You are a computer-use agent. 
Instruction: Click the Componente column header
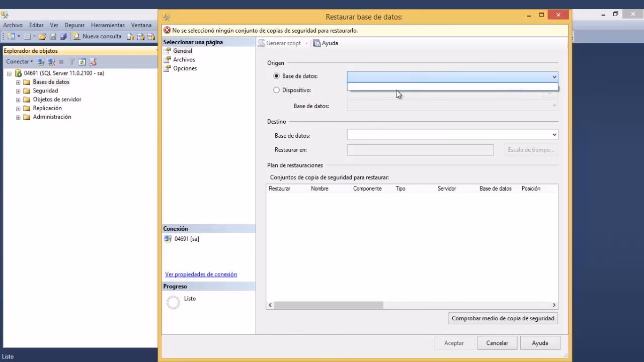367,189
